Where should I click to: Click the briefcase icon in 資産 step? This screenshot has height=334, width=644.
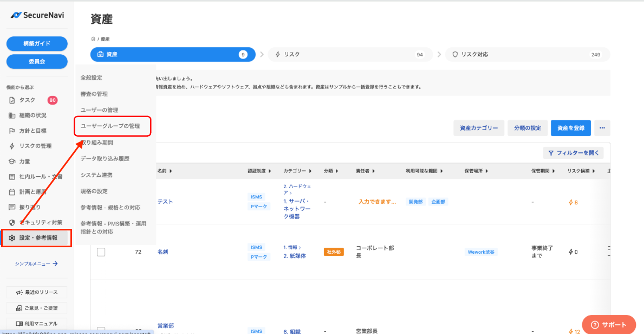click(x=100, y=54)
